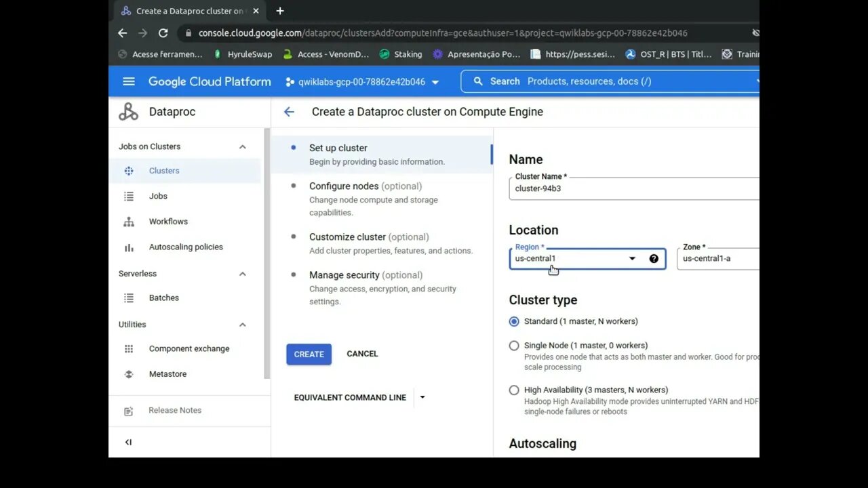Open Component exchange in the sidebar
This screenshot has height=488, width=868.
[x=184, y=349]
